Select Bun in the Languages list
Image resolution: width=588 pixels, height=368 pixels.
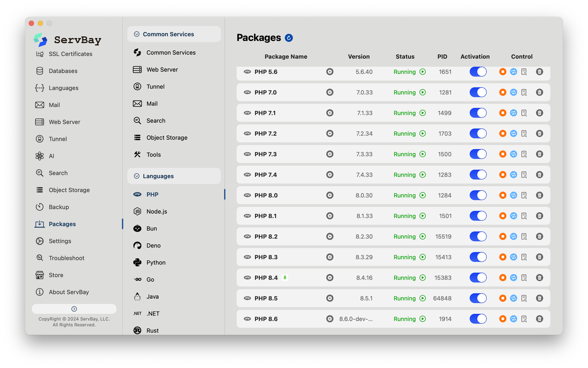(x=145, y=228)
